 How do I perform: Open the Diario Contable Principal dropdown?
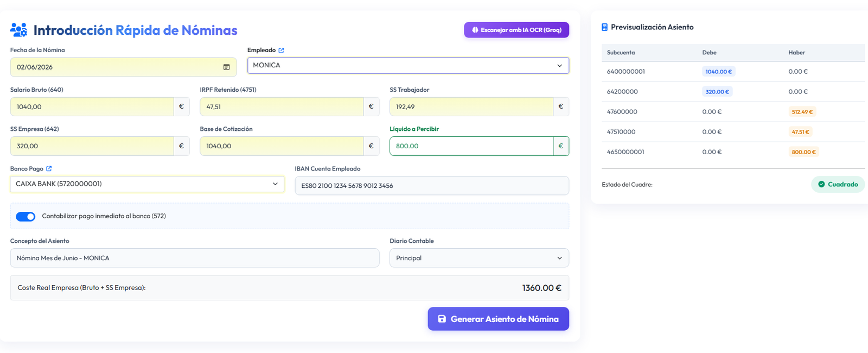click(x=479, y=258)
